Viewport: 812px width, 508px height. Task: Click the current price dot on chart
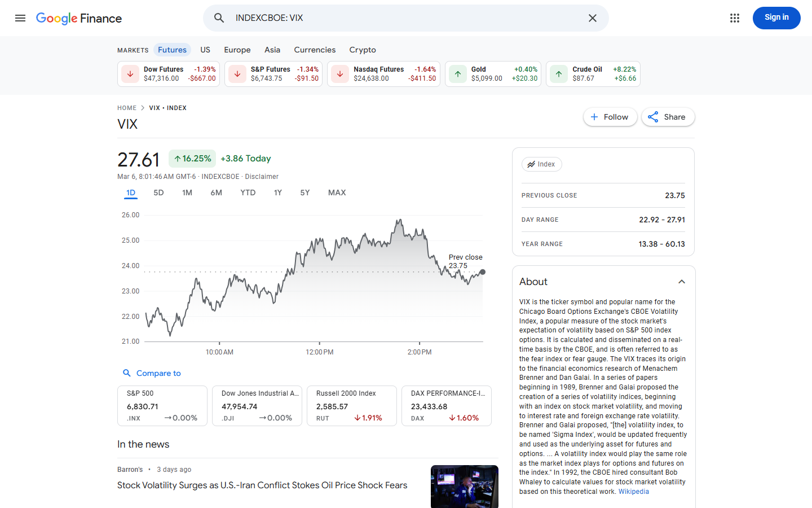tap(483, 272)
